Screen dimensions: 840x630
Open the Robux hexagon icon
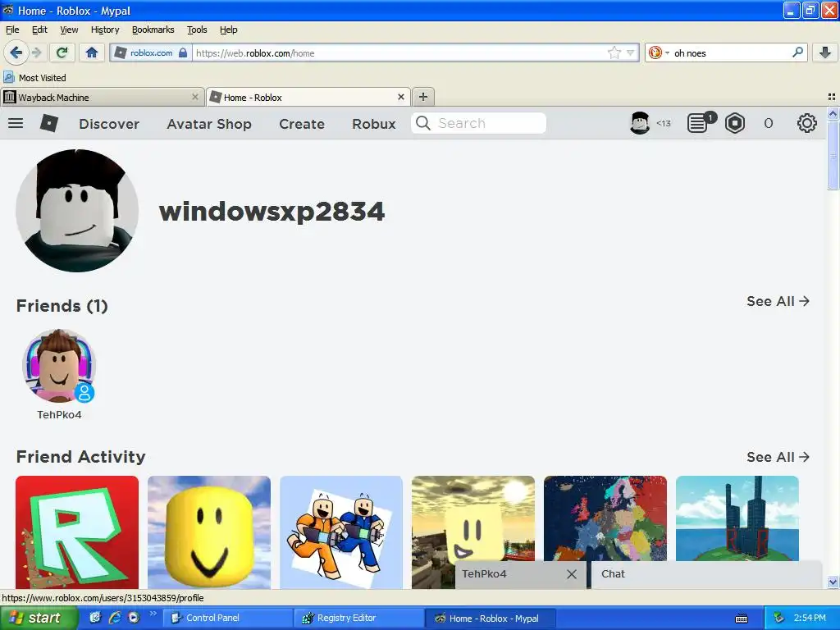point(735,123)
